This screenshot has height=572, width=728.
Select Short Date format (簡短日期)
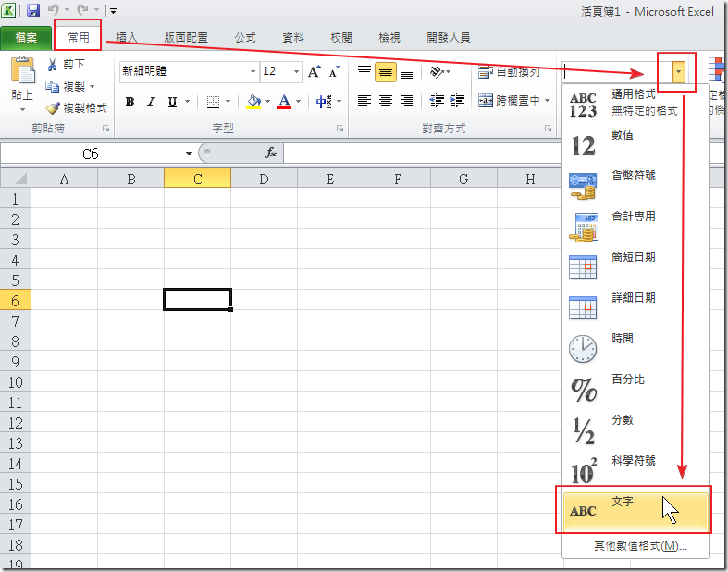(x=635, y=267)
